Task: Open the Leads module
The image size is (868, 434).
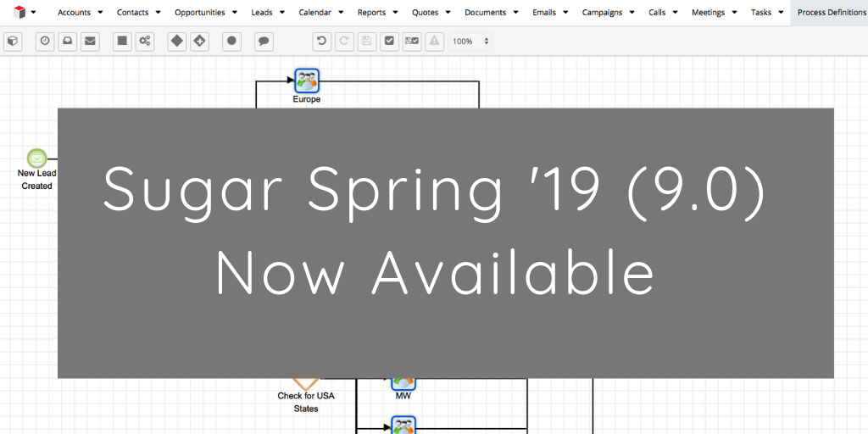Action: [x=262, y=12]
